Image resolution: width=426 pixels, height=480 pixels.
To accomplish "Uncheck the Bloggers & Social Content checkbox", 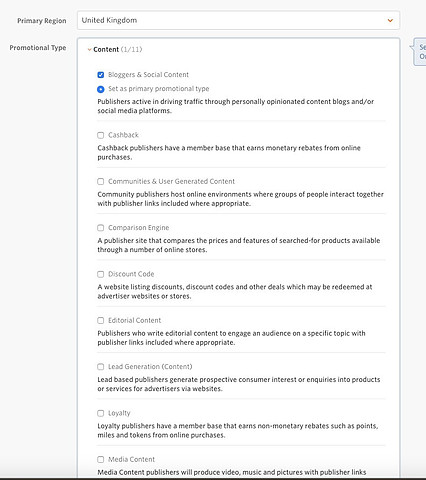I will pos(101,75).
